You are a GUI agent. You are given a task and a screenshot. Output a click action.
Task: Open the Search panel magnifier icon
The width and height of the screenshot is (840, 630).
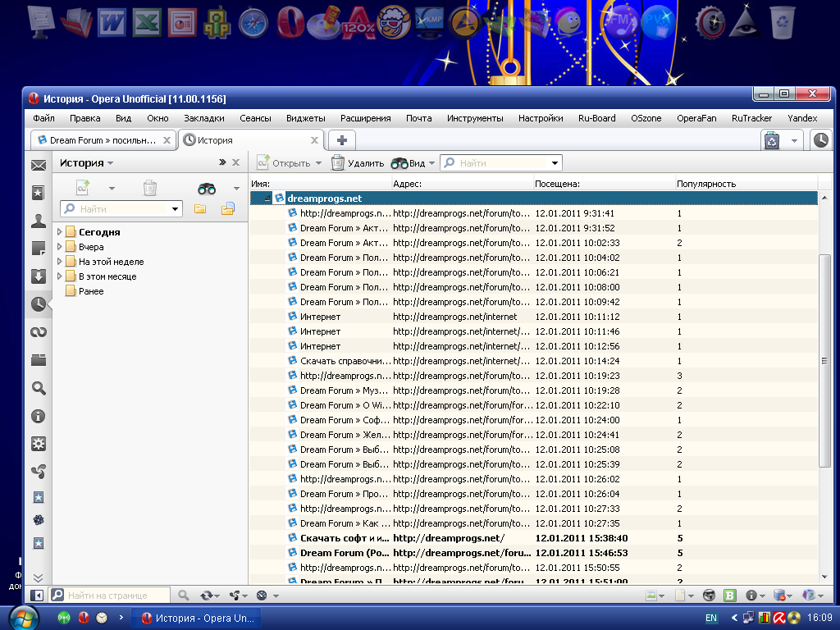[x=38, y=388]
